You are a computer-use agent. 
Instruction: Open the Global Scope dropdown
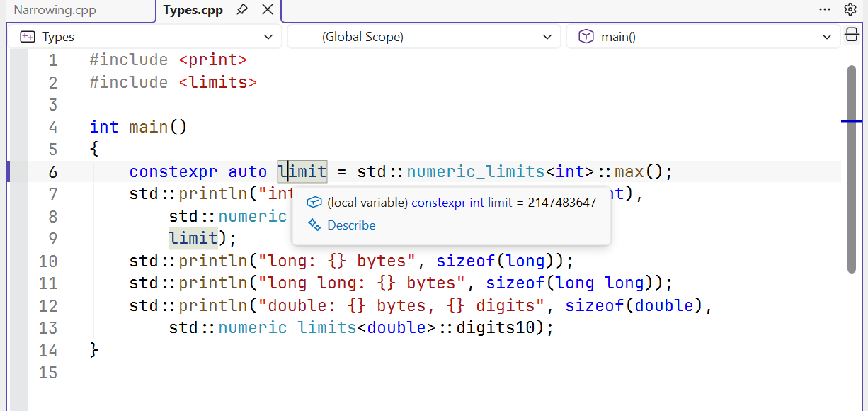tap(423, 37)
